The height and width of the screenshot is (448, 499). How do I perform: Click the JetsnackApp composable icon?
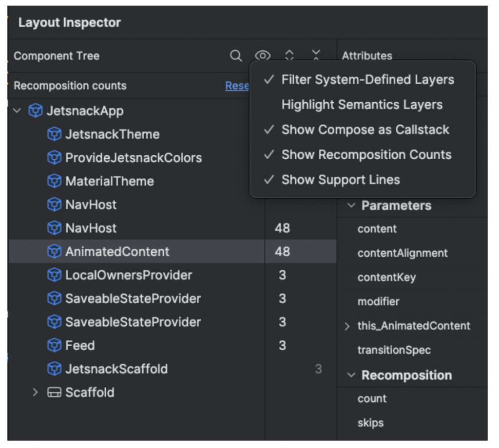pos(36,111)
